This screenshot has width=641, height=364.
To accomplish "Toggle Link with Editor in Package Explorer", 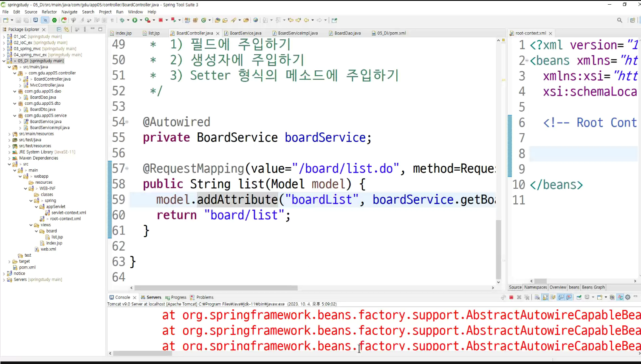I will (66, 29).
